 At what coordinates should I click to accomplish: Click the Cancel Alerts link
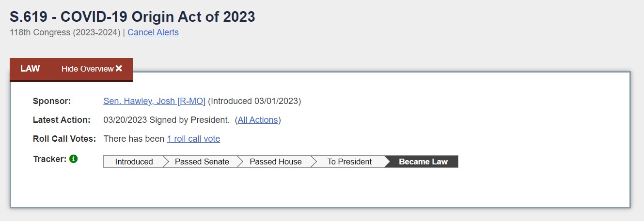(x=153, y=32)
